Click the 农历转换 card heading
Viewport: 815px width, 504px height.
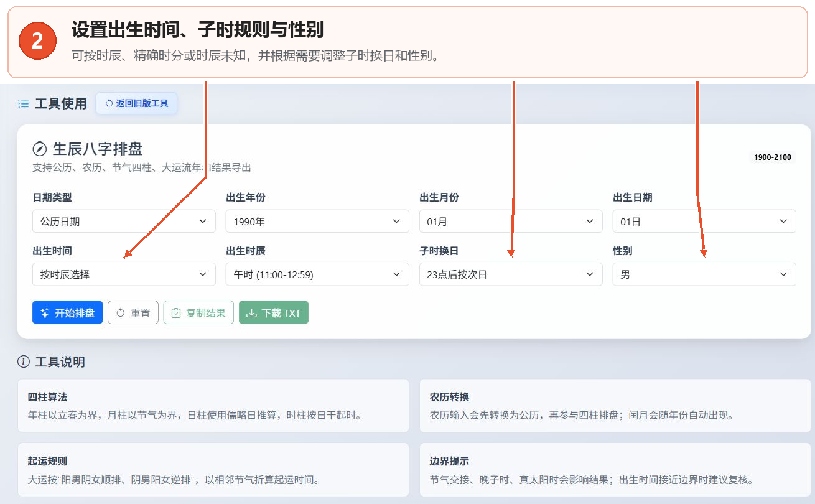pyautogui.click(x=449, y=397)
